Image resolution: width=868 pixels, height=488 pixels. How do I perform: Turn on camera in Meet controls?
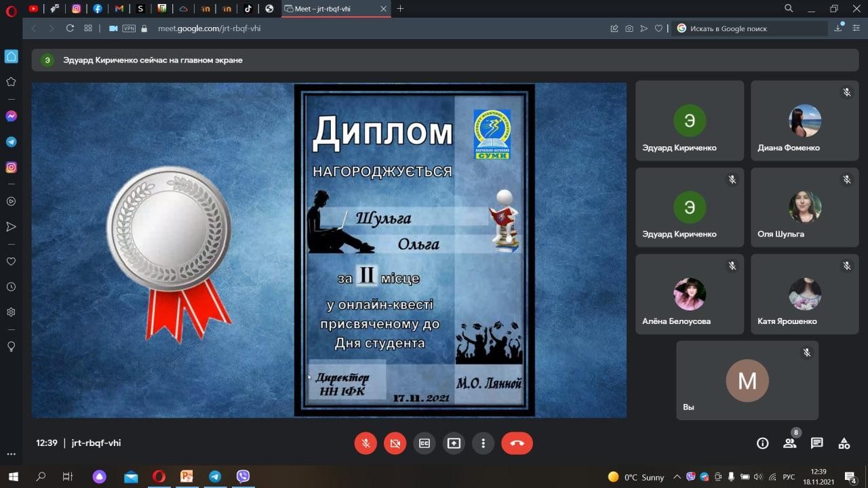point(395,443)
